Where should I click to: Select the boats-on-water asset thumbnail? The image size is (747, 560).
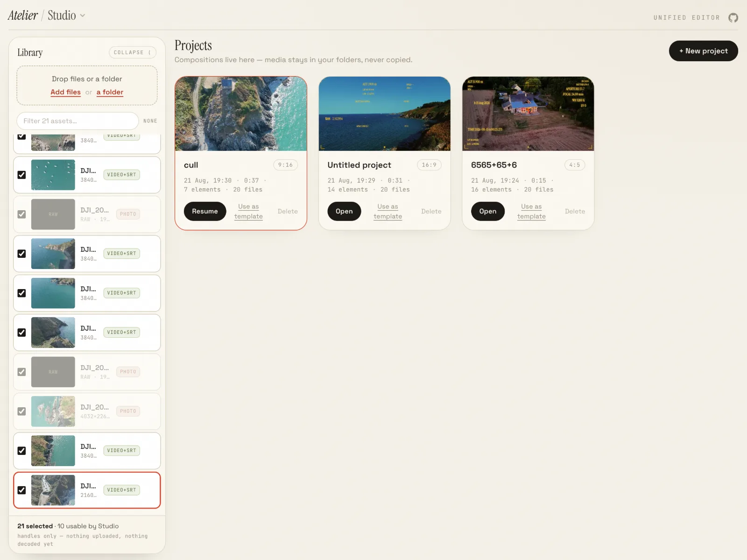[x=53, y=175]
